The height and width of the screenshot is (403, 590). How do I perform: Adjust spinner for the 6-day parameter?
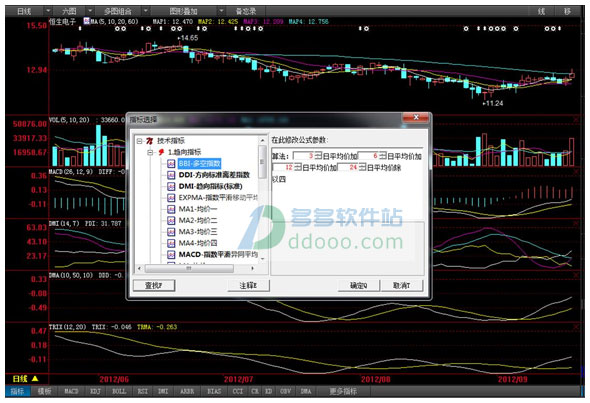click(x=382, y=156)
